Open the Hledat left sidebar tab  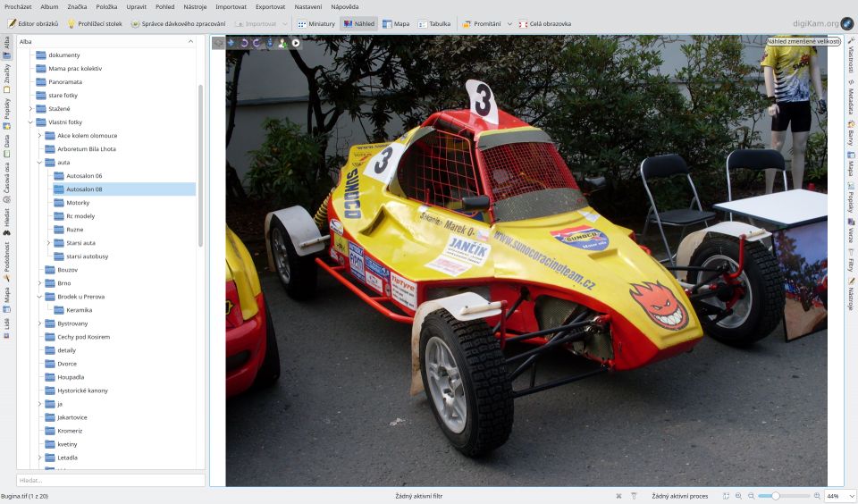click(6, 222)
